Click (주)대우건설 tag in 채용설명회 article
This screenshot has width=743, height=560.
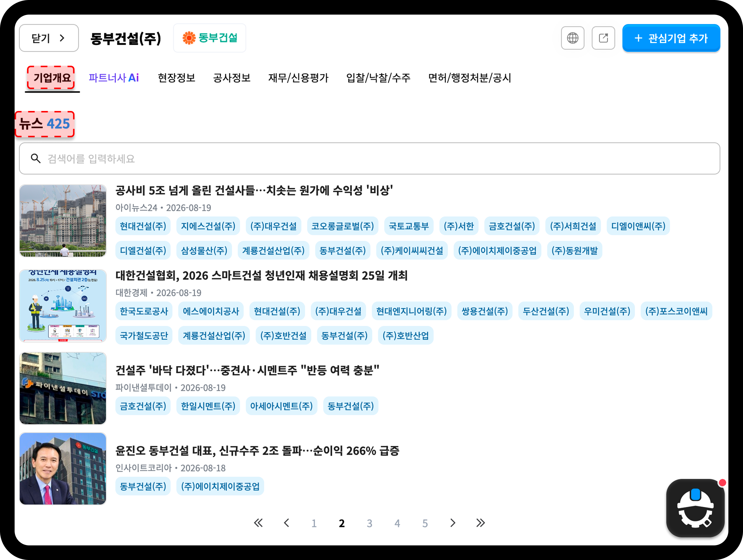point(338,311)
